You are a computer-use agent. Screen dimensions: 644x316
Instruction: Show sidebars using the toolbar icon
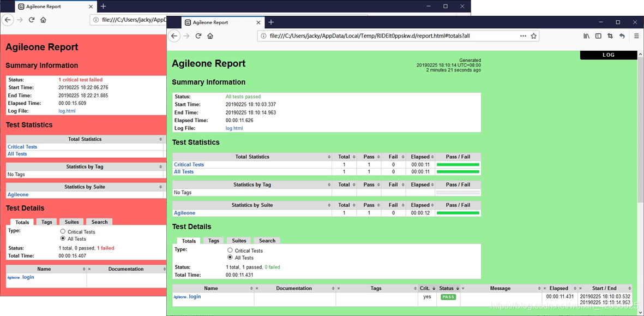click(x=598, y=36)
